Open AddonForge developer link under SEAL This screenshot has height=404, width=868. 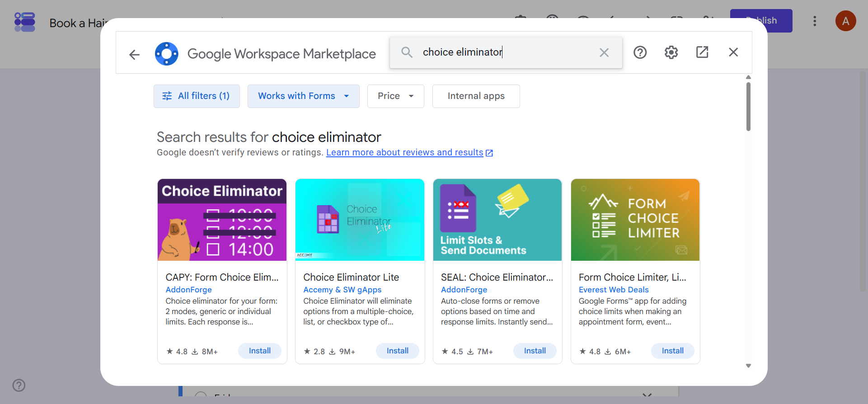pyautogui.click(x=464, y=290)
